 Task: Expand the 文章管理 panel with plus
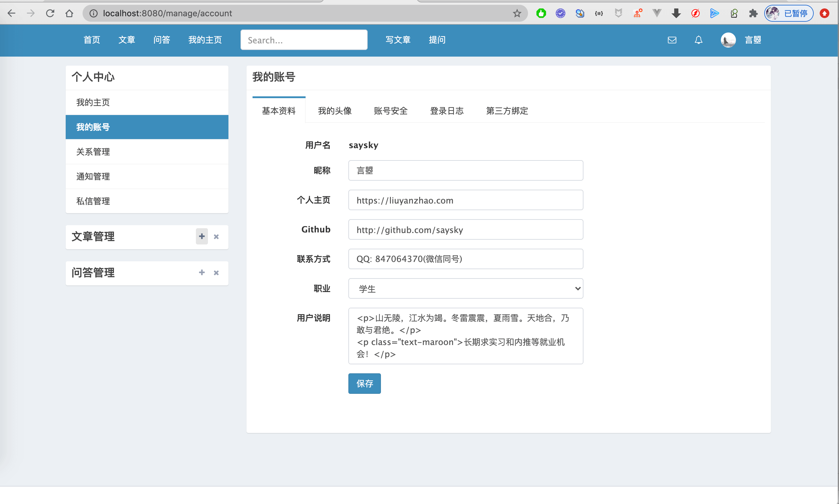pos(202,236)
